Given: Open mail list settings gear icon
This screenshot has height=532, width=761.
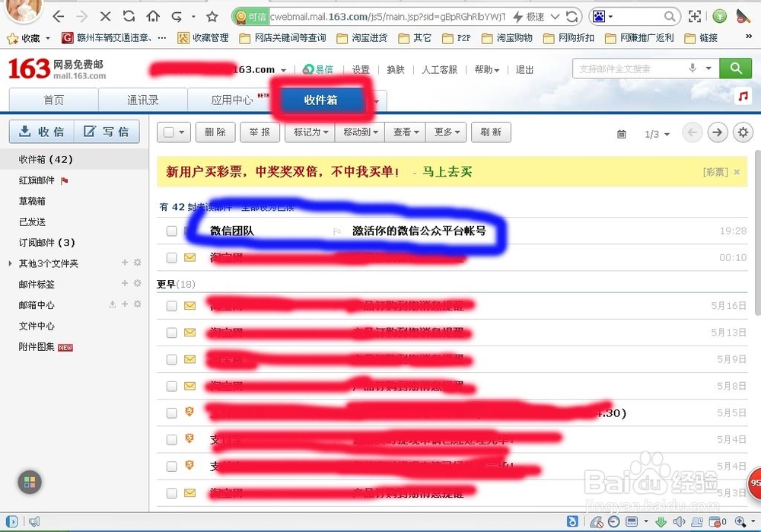Looking at the screenshot, I should 743,132.
